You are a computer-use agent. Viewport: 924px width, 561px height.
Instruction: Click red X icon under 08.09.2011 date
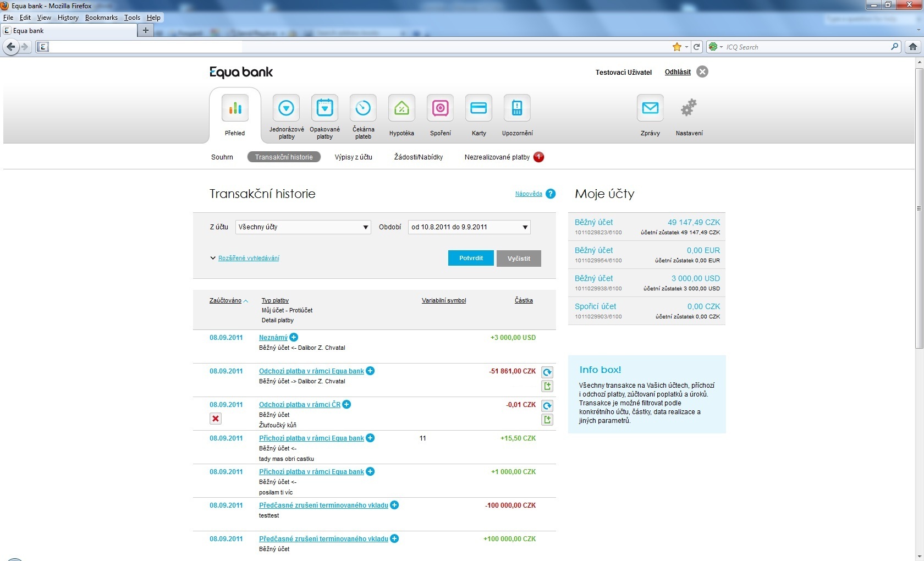(x=216, y=419)
